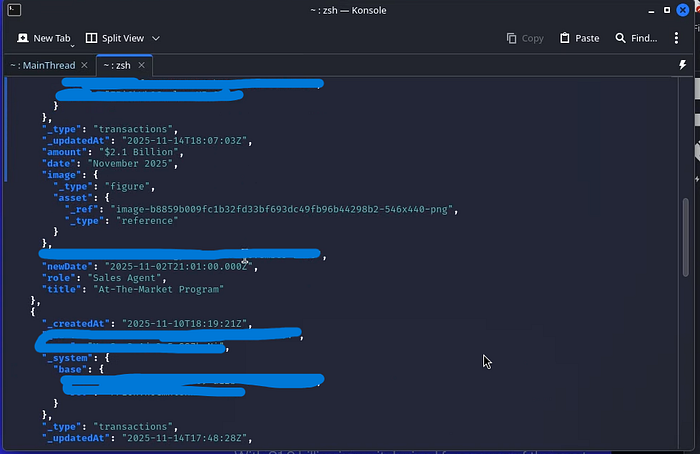Click the "At-The-Market Program" title value
This screenshot has width=700, height=454.
(x=158, y=289)
